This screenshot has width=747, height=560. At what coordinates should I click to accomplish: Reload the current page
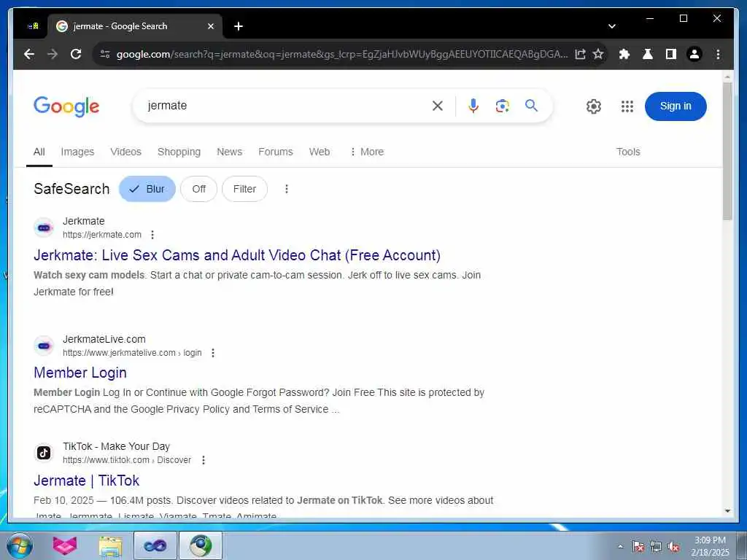(x=76, y=54)
